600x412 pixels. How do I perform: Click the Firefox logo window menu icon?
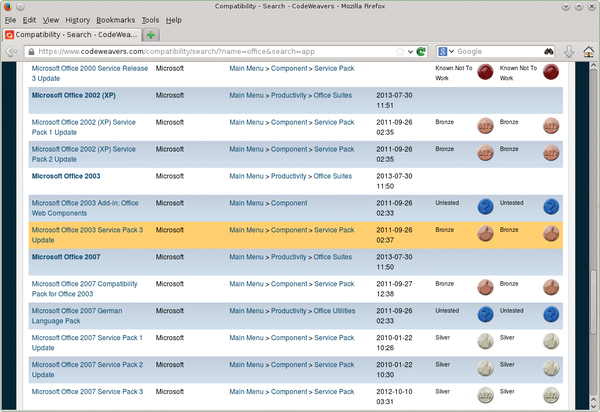pos(7,6)
